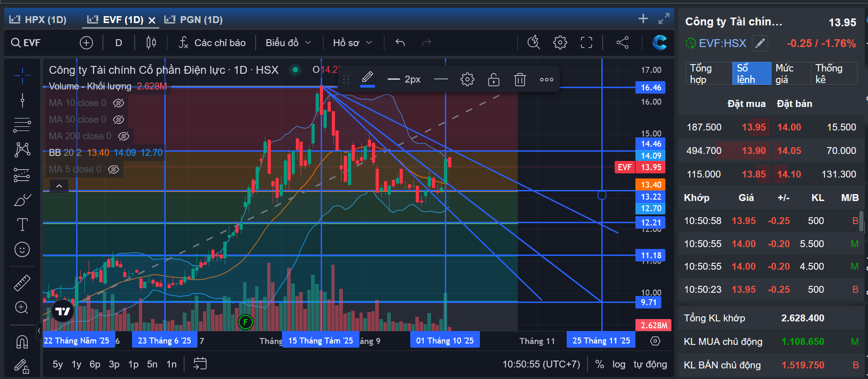
Task: Show the MA 5 close indicator
Action: tap(114, 169)
